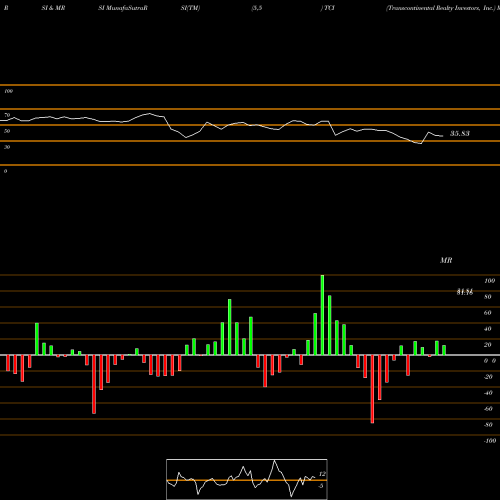The height and width of the screenshot is (500, 500).
Task: Click the MR axis label 60
Action: tap(488, 313)
